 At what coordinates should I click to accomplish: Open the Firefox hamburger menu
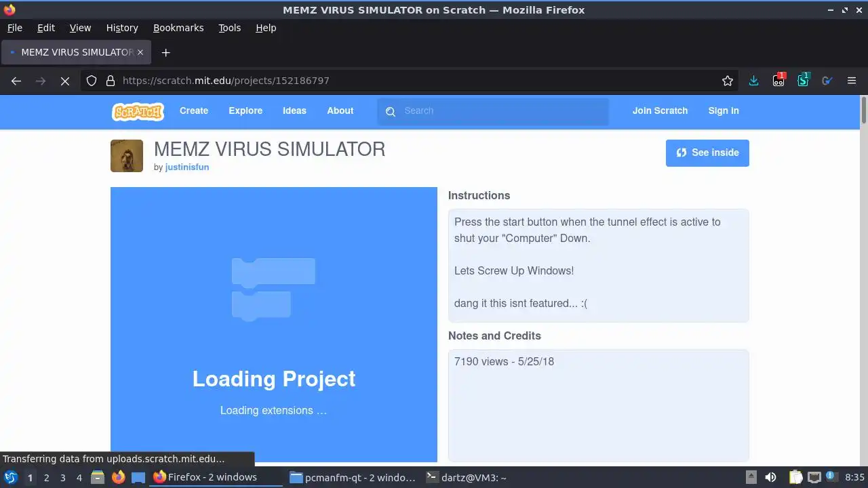(x=852, y=81)
